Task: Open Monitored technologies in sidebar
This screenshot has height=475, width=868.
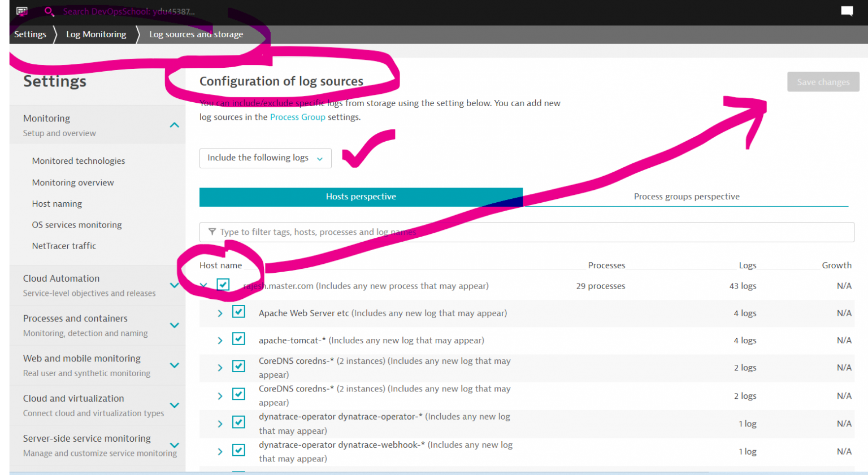Action: click(79, 161)
